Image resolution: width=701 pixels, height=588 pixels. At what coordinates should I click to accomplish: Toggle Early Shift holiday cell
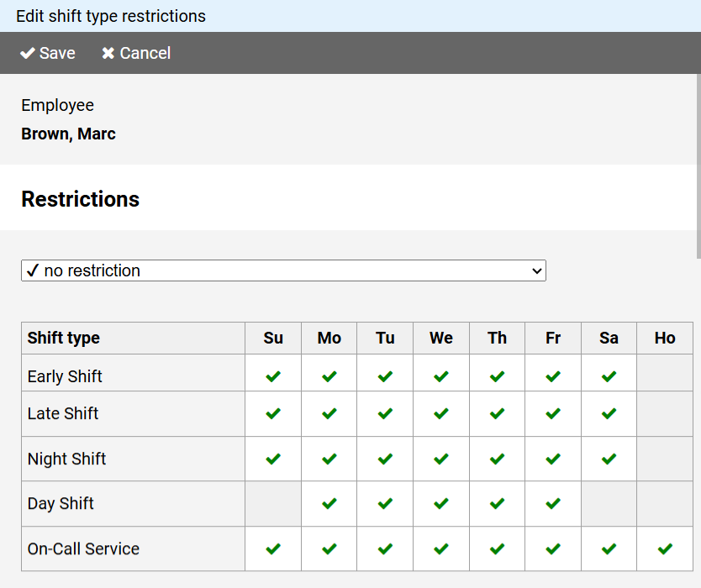(665, 373)
